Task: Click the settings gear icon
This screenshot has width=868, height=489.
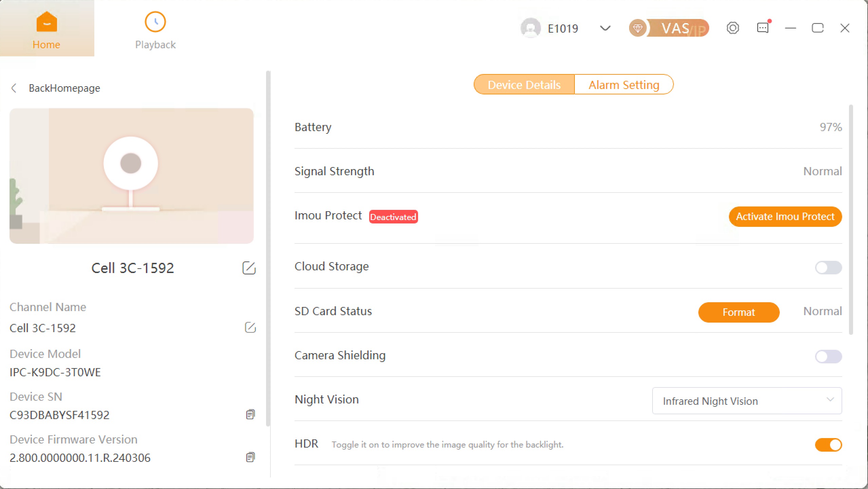Action: pos(733,28)
